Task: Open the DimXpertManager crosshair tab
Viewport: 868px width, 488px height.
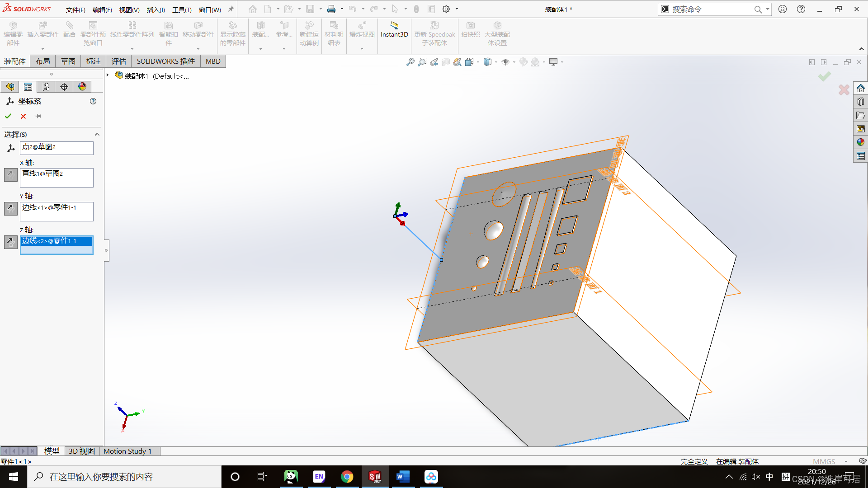Action: (x=64, y=87)
